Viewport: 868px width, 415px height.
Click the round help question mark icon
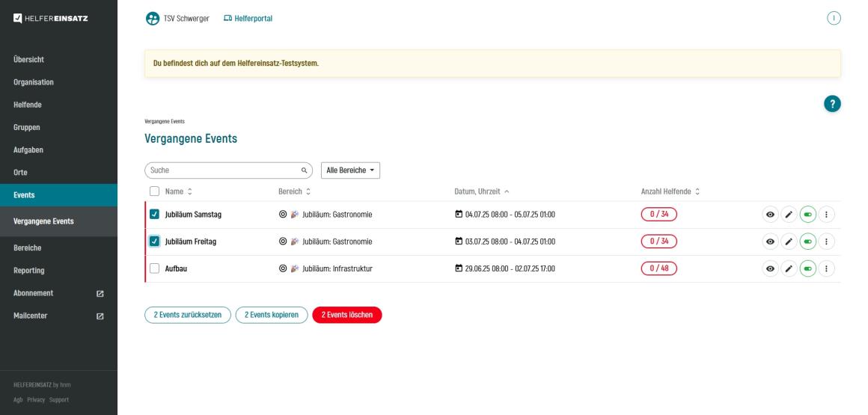tap(832, 105)
